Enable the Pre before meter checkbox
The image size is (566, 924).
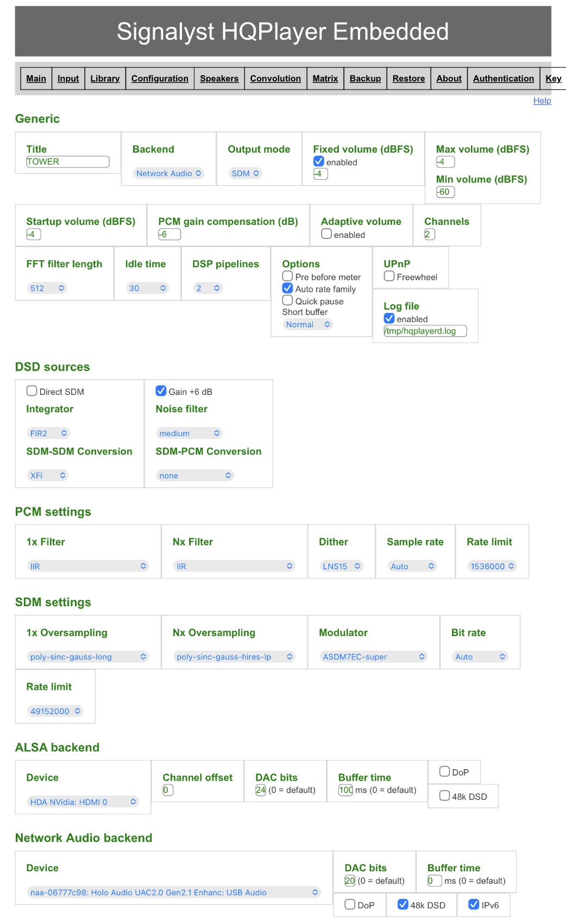[287, 276]
